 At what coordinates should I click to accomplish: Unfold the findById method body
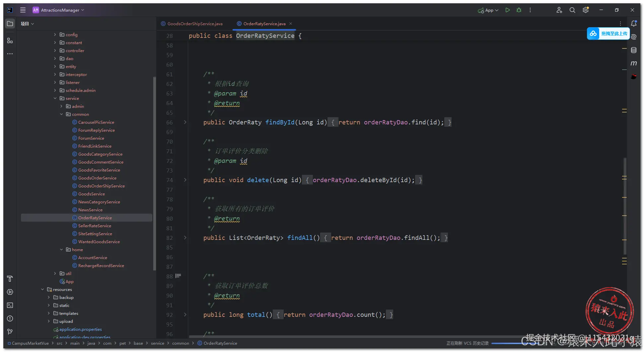(x=185, y=122)
